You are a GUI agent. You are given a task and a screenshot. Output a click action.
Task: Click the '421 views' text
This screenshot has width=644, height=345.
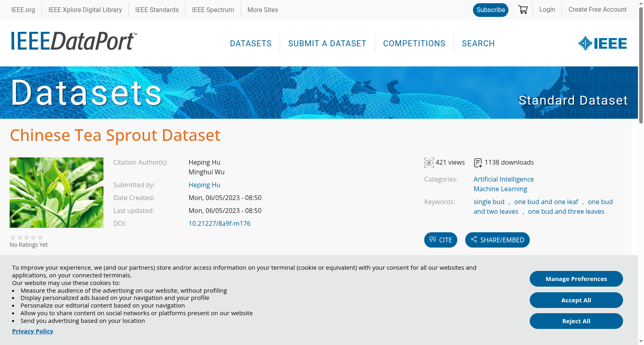point(450,162)
